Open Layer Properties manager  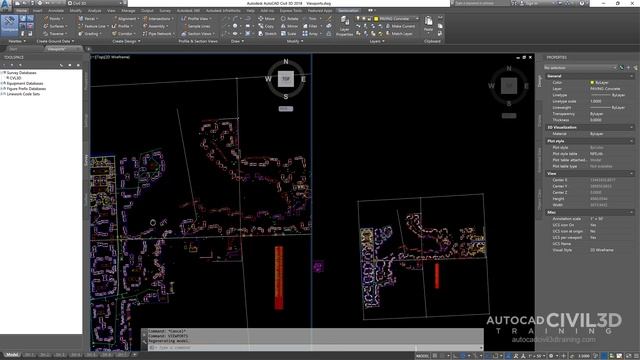[x=344, y=27]
